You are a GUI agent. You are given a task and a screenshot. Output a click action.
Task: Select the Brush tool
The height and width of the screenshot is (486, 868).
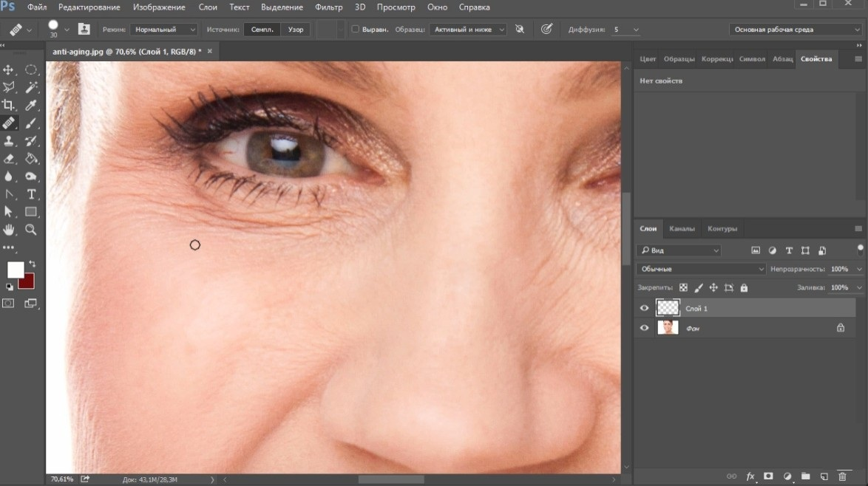coord(31,123)
